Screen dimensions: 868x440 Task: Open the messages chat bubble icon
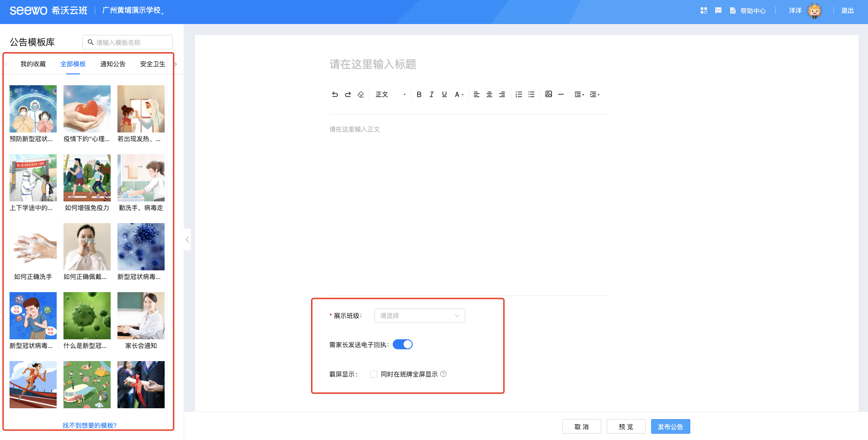(x=718, y=10)
